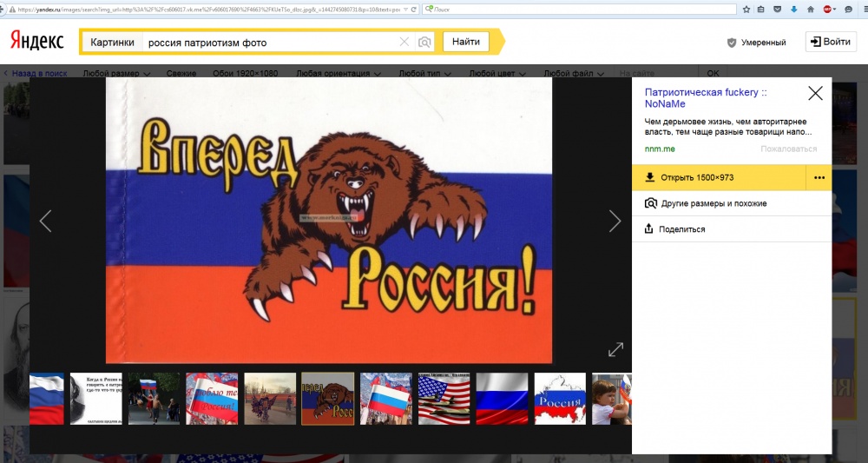
Task: Click the Другие размеры и похожие button
Action: [732, 203]
